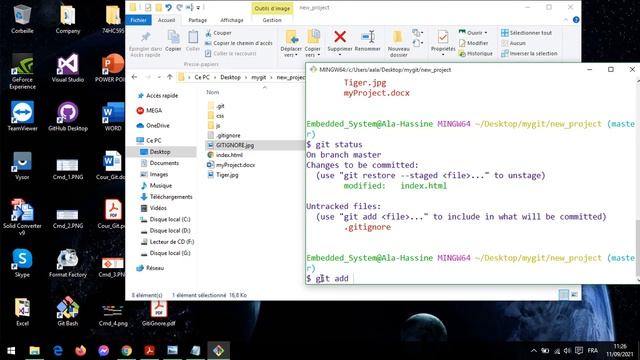Click the Firefox icon in the taskbar
This screenshot has width=640, height=360.
tap(81, 351)
